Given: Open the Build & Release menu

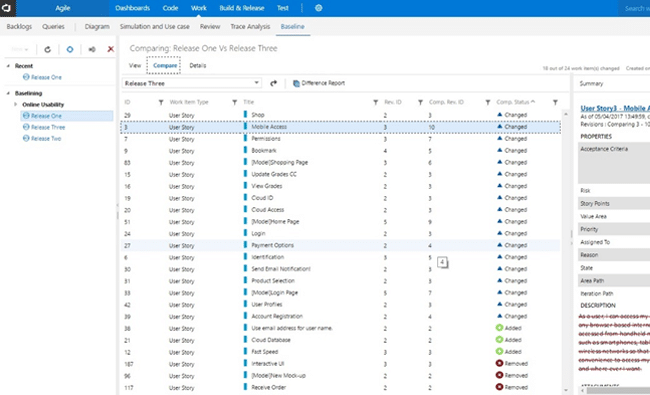Looking at the screenshot, I should 242,8.
